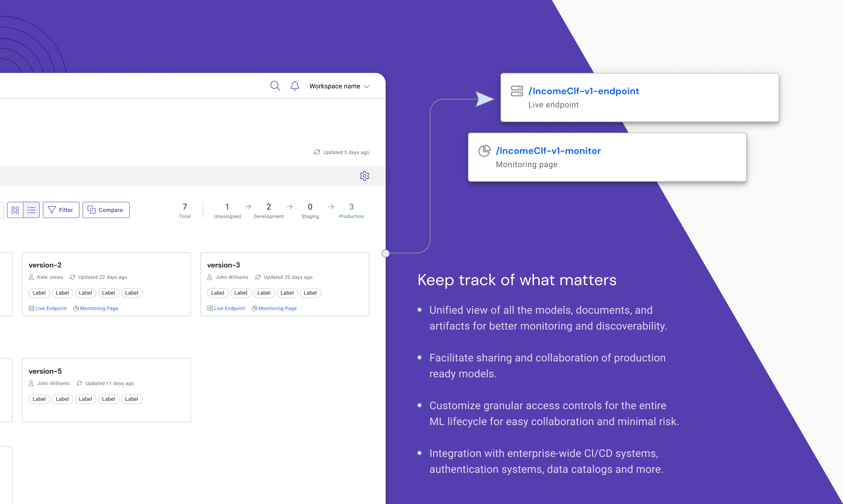Click the refresh icon beside Updated 5 days ago

click(317, 152)
